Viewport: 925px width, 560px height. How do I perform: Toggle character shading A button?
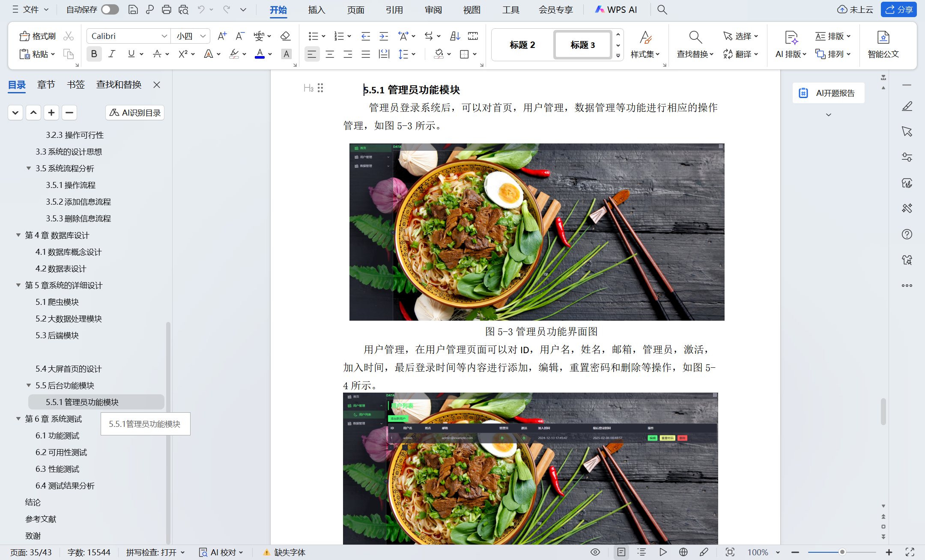[x=286, y=54]
